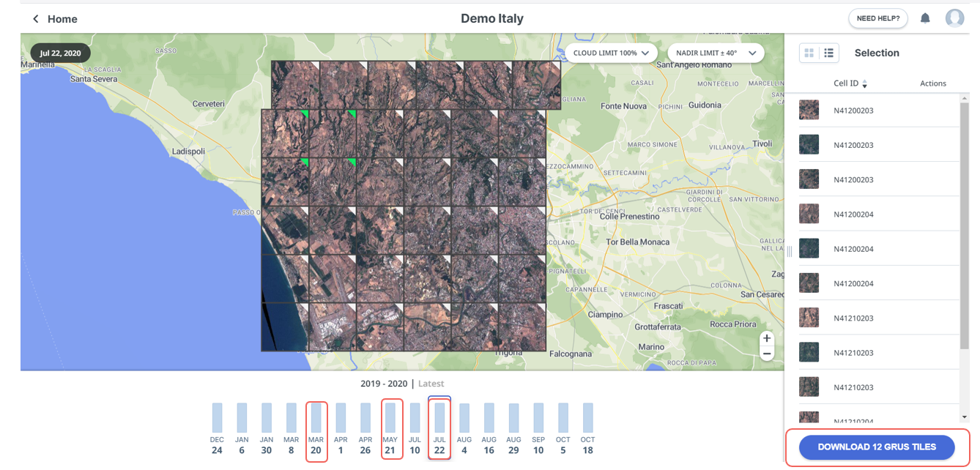Select the 2019 - 2020 timeline range
Image resolution: width=980 pixels, height=470 pixels.
(384, 384)
